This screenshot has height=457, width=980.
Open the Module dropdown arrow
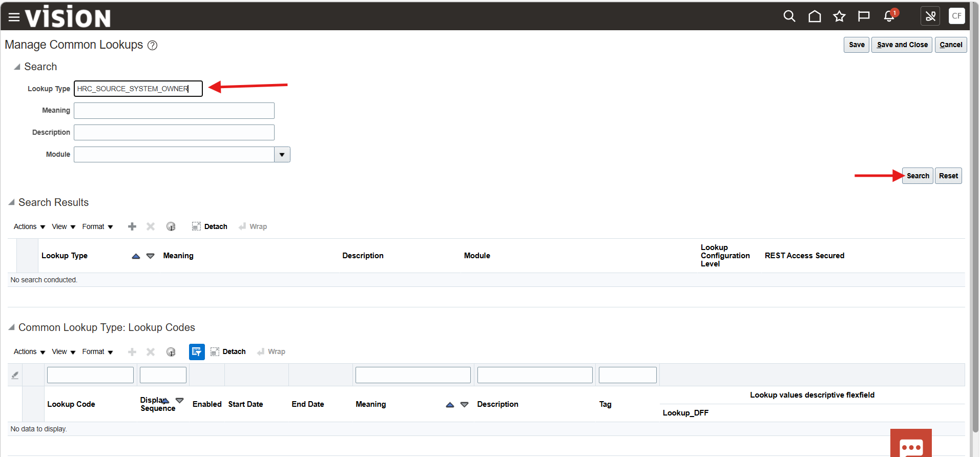tap(282, 155)
